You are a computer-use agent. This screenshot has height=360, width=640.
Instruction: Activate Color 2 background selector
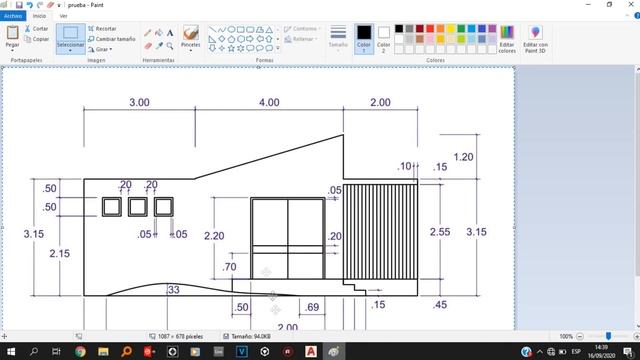pyautogui.click(x=383, y=39)
